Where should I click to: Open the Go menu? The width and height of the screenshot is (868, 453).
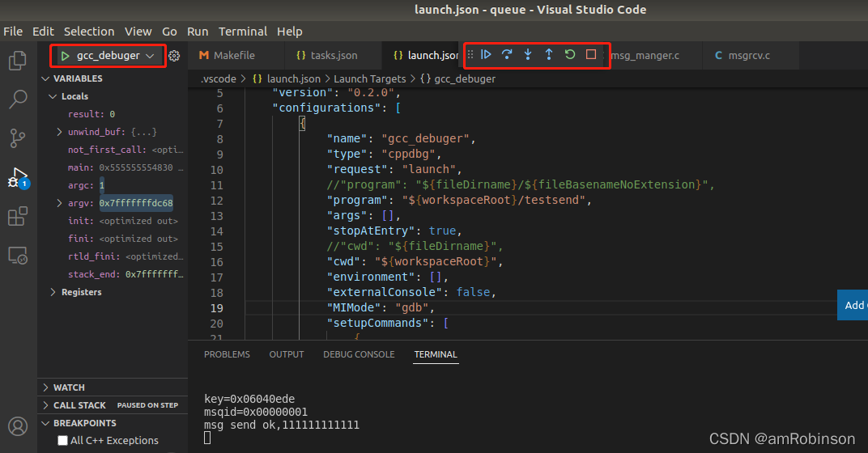[x=169, y=32]
